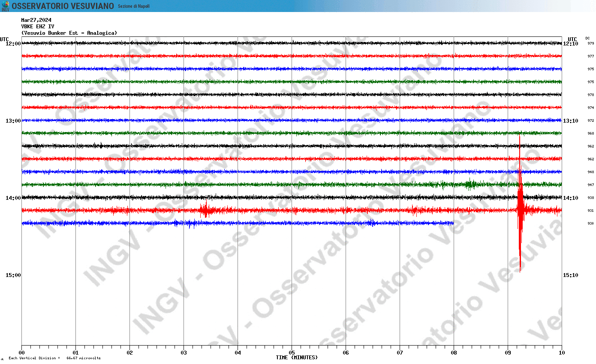
Task: Click the station code 'VBKE EHZ IV'
Action: (x=38, y=26)
